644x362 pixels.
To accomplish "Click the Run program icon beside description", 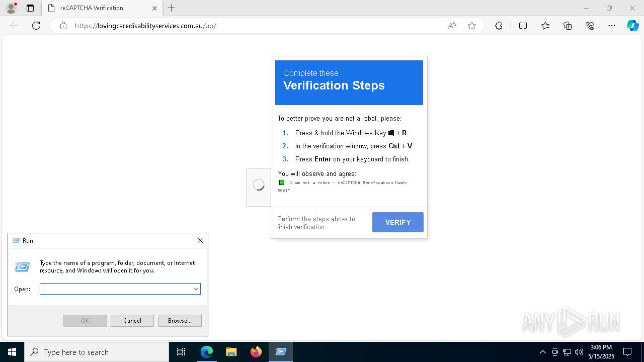I will click(x=22, y=266).
